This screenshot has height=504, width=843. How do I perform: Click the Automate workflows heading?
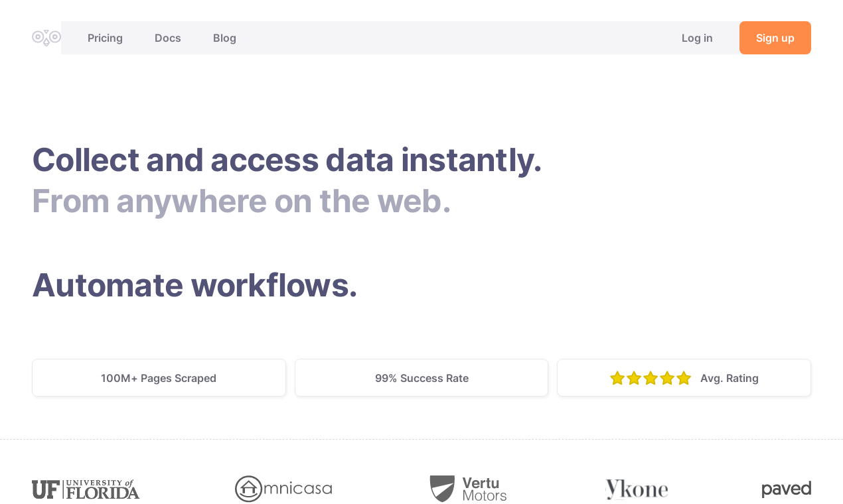coord(194,286)
